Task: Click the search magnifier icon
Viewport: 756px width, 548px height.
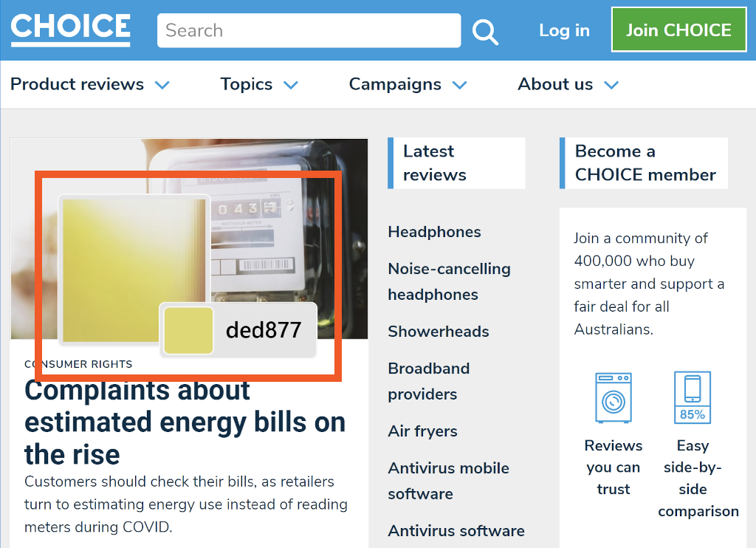Action: click(x=485, y=31)
